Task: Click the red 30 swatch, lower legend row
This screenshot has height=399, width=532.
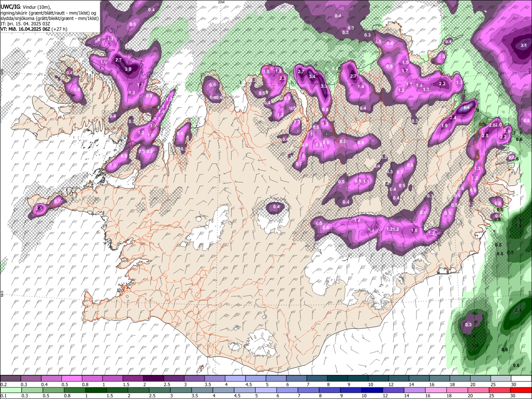Action: (x=521, y=390)
